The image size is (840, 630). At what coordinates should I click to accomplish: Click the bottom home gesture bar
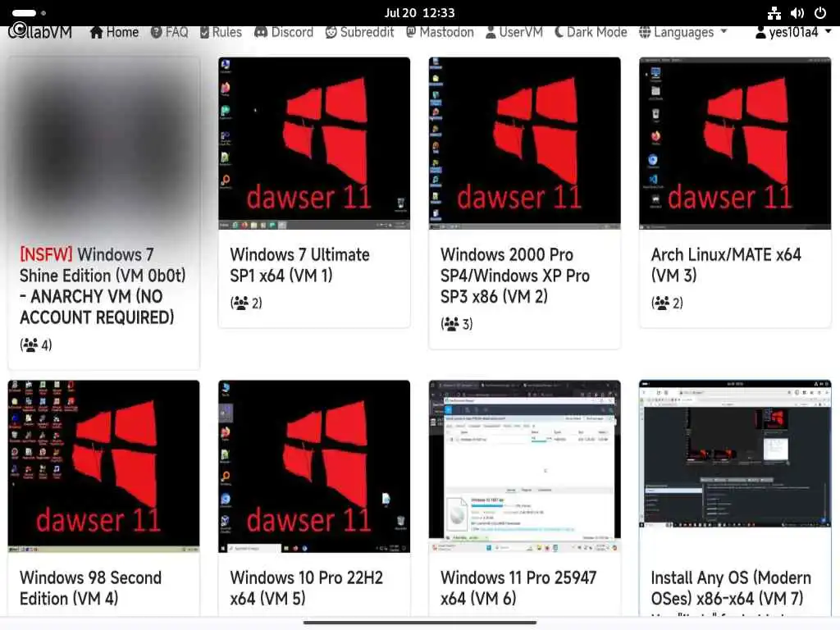419,623
